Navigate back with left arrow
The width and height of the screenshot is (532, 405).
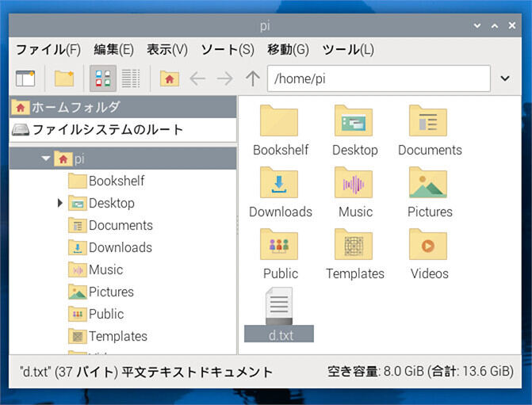click(197, 78)
